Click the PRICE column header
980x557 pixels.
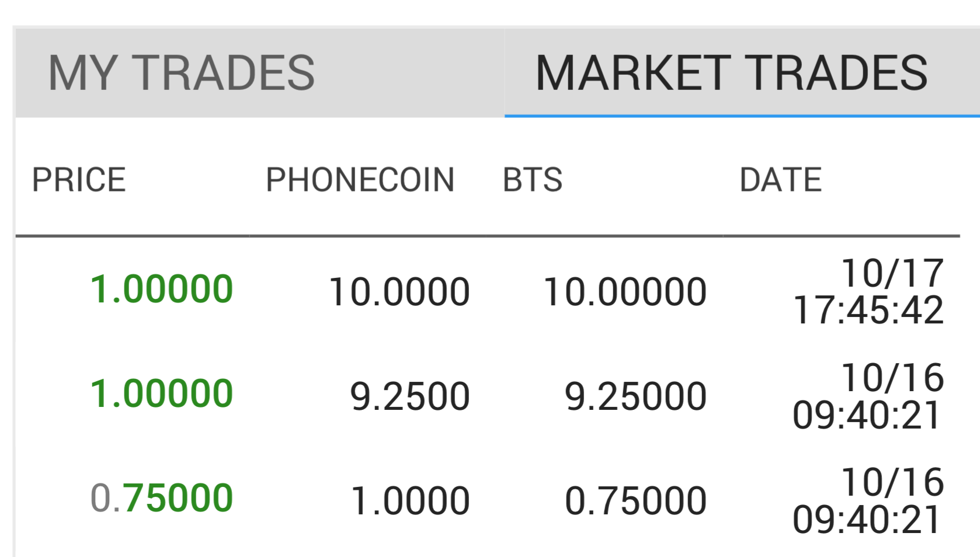click(79, 179)
